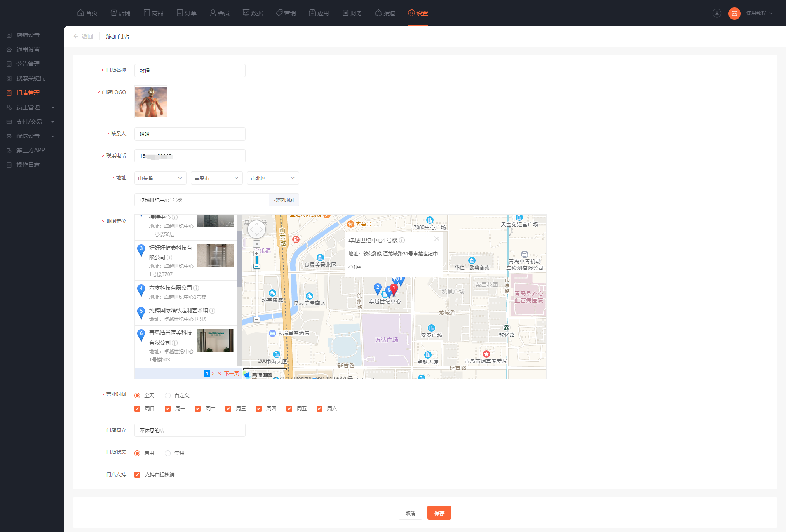Uncheck the 周日 checkbox
Image resolution: width=786 pixels, height=532 pixels.
(x=137, y=409)
